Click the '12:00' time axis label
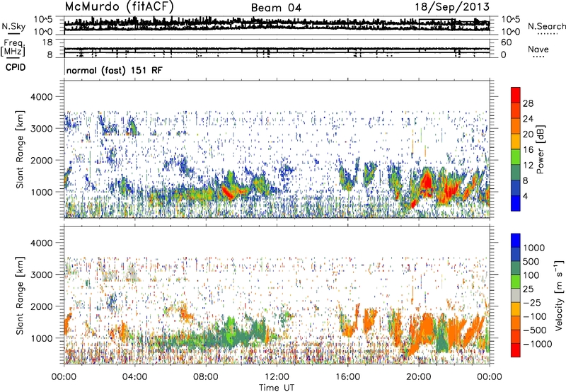The width and height of the screenshot is (566, 392). [277, 377]
